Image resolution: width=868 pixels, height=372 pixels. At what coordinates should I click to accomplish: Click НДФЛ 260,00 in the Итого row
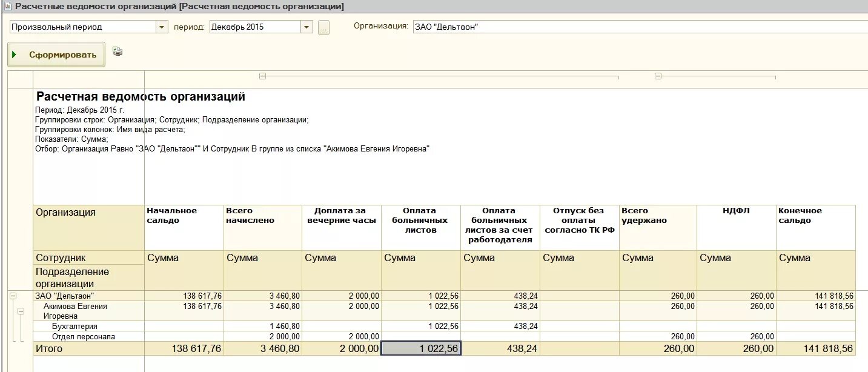[737, 348]
